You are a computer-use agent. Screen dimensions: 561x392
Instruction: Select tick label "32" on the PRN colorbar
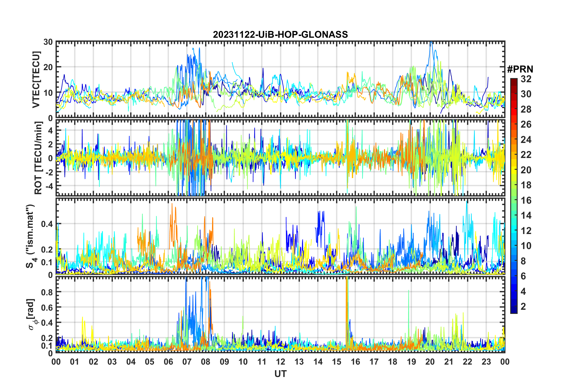(x=526, y=79)
